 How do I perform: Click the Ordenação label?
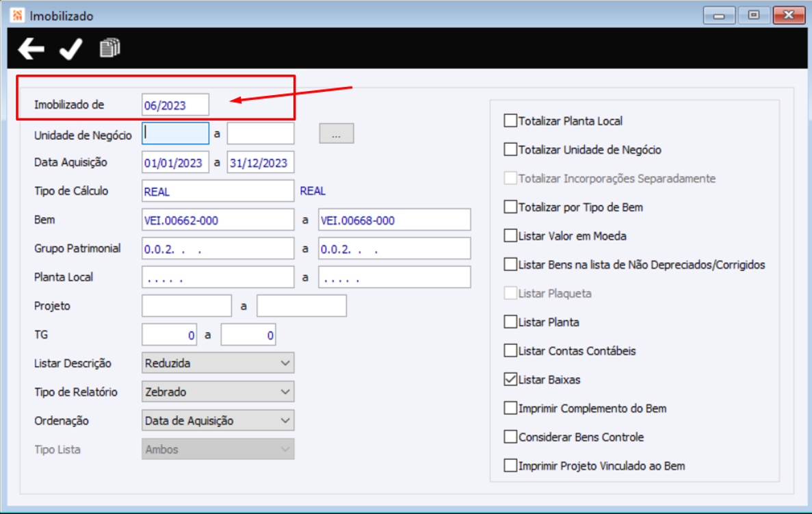pyautogui.click(x=61, y=421)
